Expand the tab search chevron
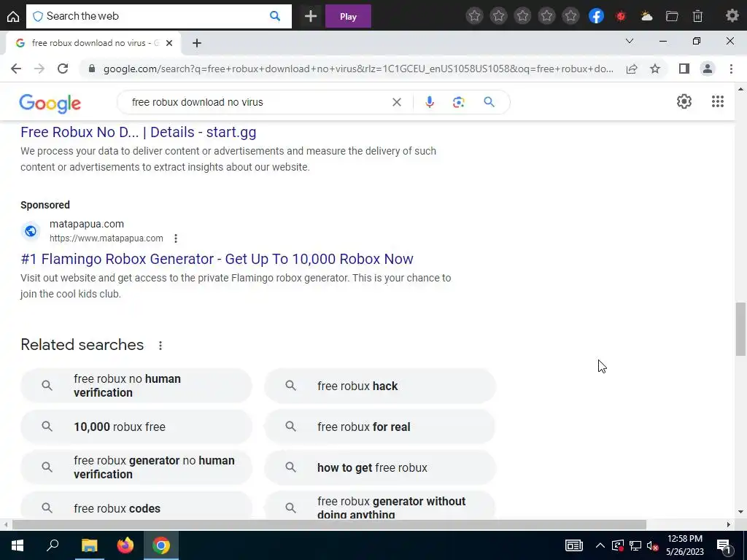The height and width of the screenshot is (560, 747). (x=630, y=42)
